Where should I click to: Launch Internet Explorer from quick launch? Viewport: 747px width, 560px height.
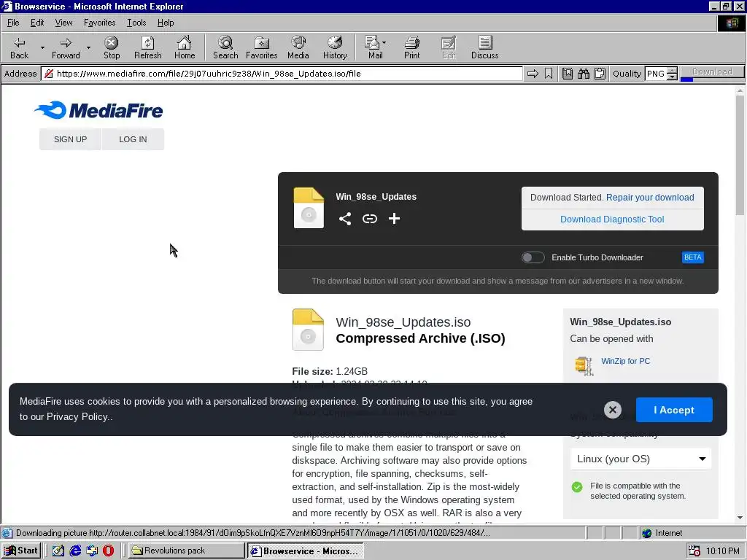click(x=75, y=551)
